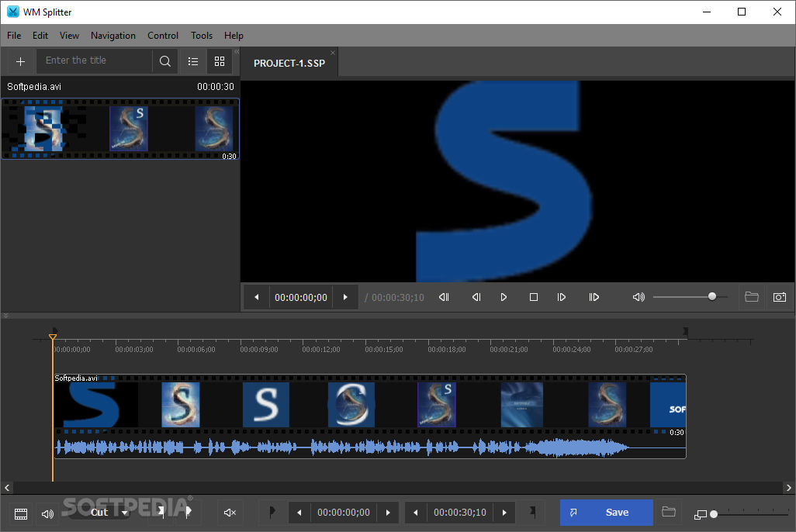Select the PROJECT-1.SSP tab
Screen dimensions: 796x532
coord(289,64)
